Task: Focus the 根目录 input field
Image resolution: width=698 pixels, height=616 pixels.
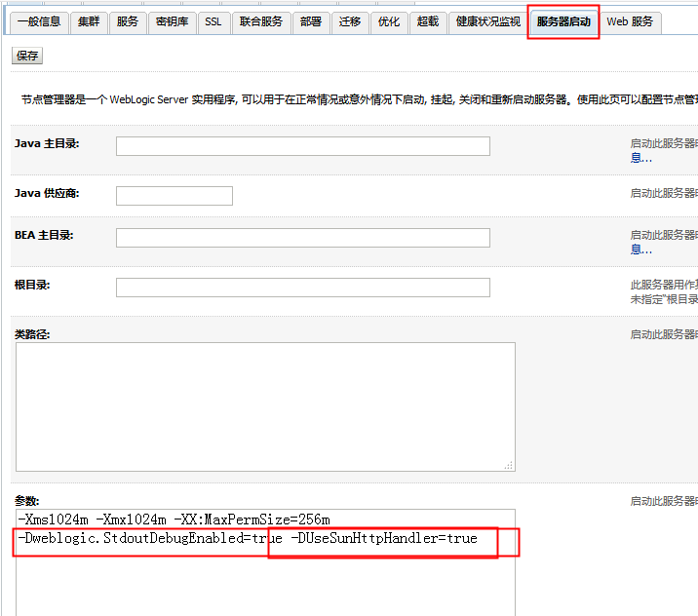Action: point(303,288)
